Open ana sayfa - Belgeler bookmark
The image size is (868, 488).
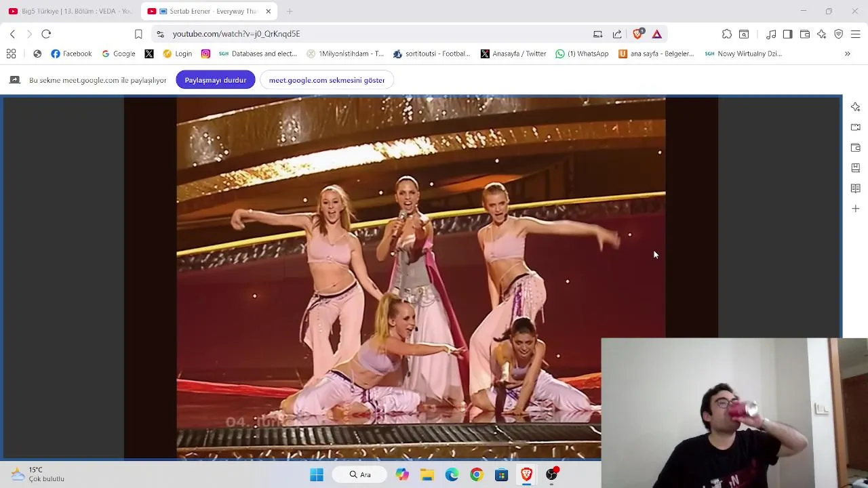tap(656, 54)
